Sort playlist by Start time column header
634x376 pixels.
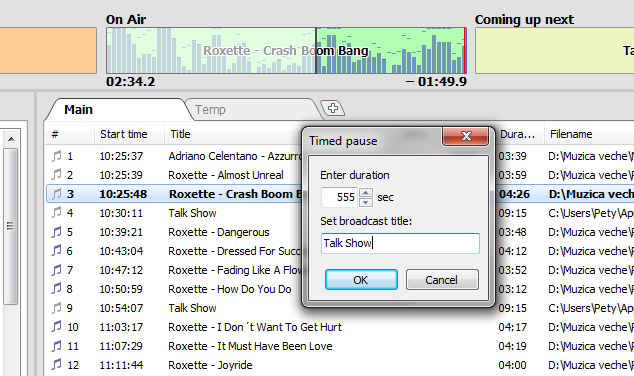tap(124, 134)
